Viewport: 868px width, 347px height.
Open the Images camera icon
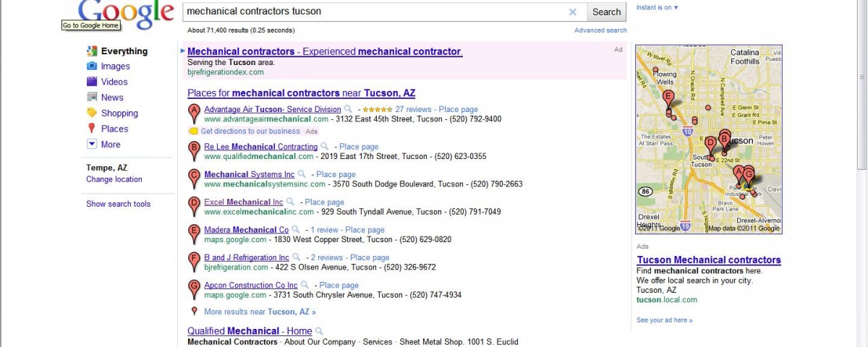click(92, 66)
